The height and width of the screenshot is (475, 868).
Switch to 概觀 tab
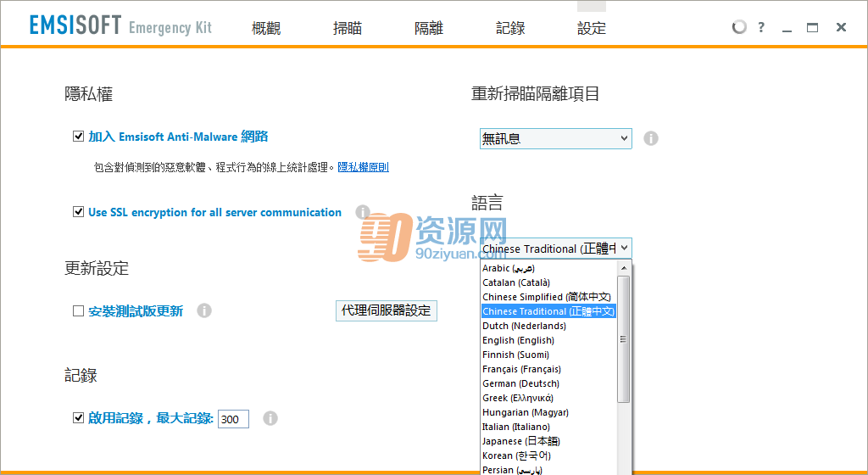pyautogui.click(x=266, y=28)
